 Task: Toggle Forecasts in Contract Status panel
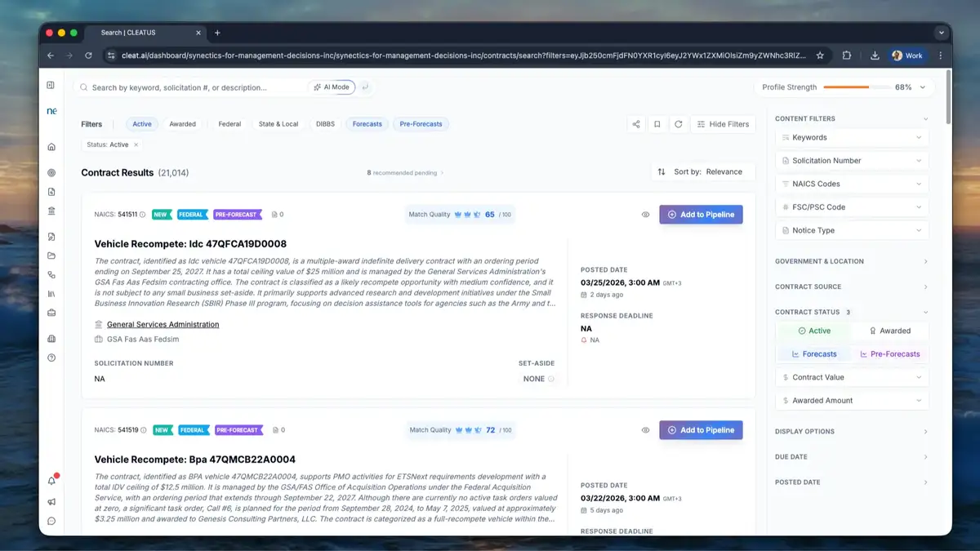[x=813, y=354]
